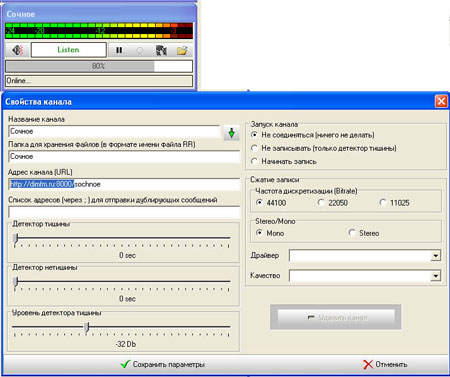
Task: Click the Название канала input field
Action: [114, 131]
